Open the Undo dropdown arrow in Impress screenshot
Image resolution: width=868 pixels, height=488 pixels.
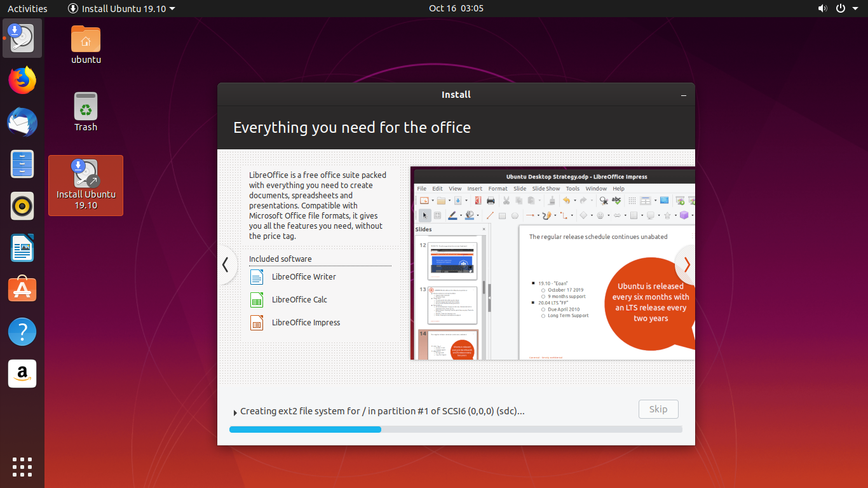pyautogui.click(x=575, y=201)
